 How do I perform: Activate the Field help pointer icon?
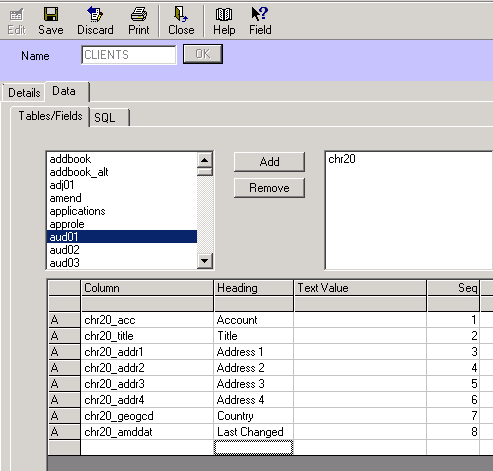[260, 14]
